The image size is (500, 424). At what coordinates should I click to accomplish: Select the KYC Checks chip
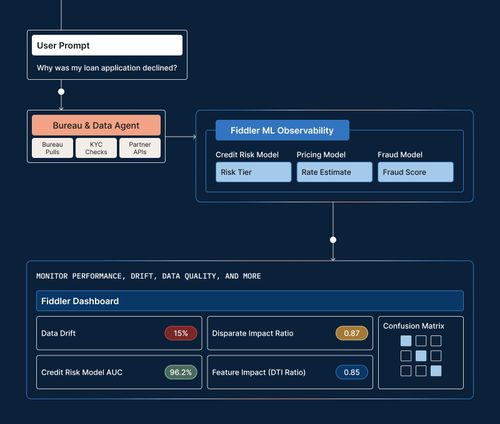click(x=96, y=148)
